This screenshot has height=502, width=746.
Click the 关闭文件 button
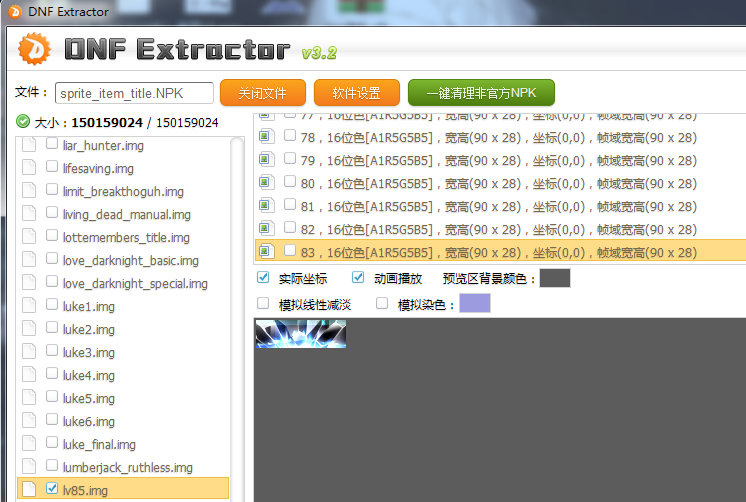[x=263, y=92]
